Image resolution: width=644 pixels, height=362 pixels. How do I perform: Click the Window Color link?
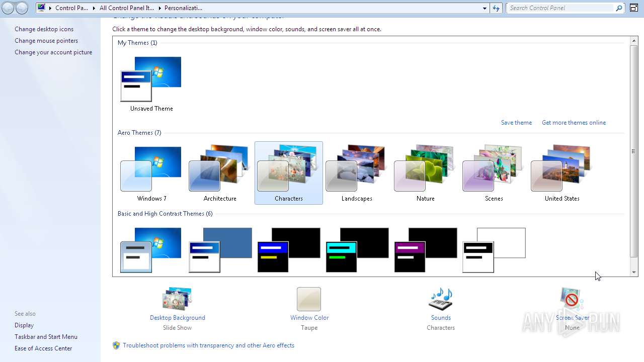(x=309, y=318)
